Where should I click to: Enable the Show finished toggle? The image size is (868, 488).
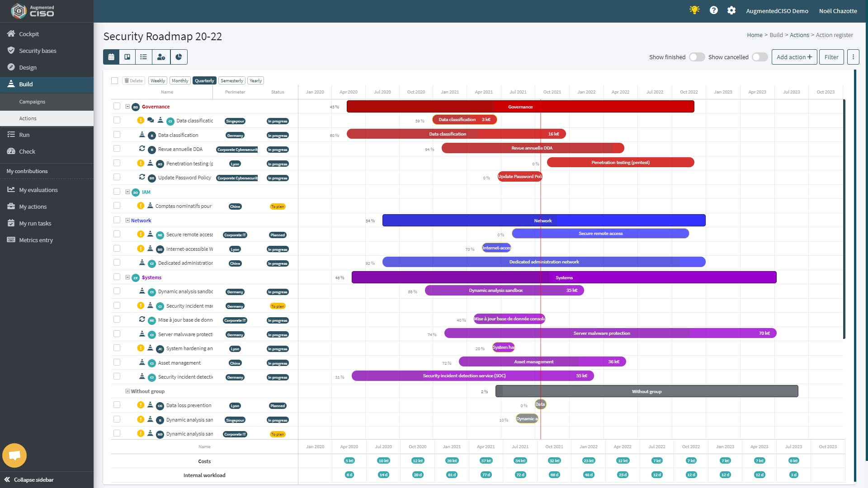tap(697, 57)
